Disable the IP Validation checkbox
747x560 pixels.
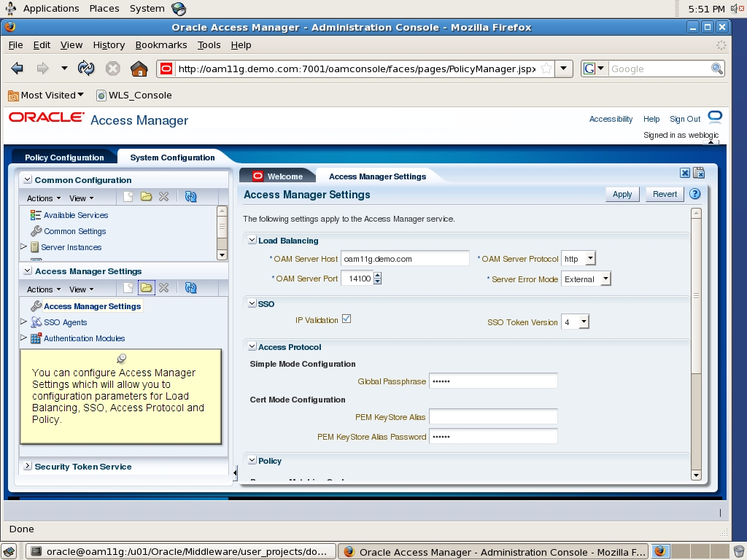(347, 319)
